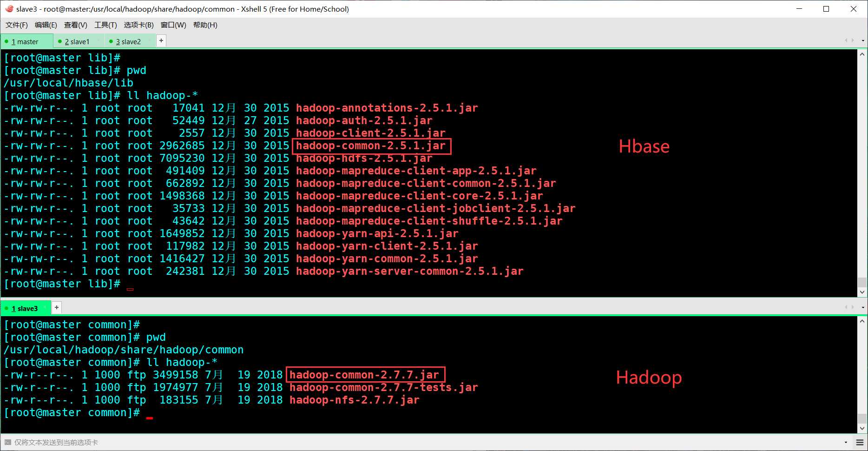Viewport: 868px width, 451px height.
Task: Click scroll-tabs-left arrow in upper tab bar
Action: 846,41
